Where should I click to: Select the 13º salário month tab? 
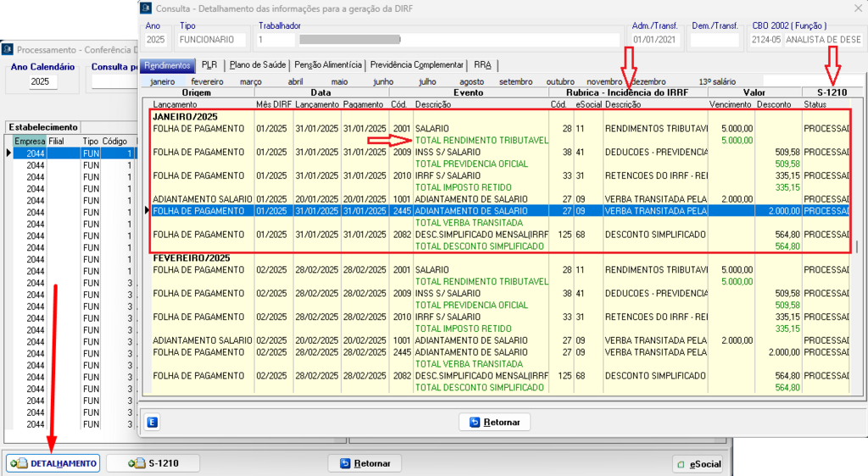click(x=716, y=81)
